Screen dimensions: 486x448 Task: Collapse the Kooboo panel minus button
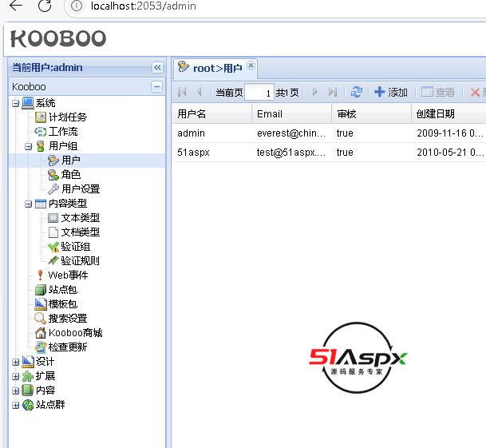click(x=156, y=86)
